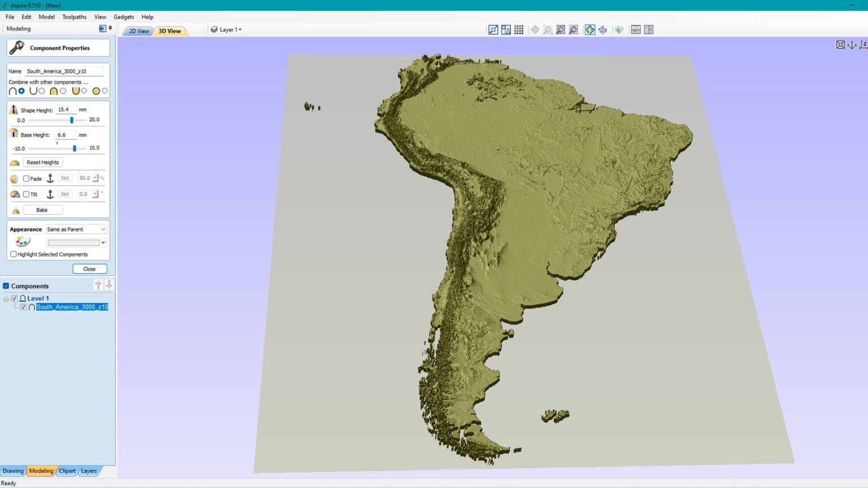Click the Component Properties wrench icon
The width and height of the screenshot is (868, 488).
[16, 47]
